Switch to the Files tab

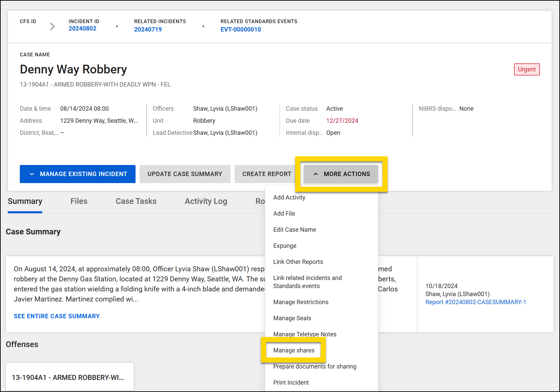pyautogui.click(x=79, y=201)
